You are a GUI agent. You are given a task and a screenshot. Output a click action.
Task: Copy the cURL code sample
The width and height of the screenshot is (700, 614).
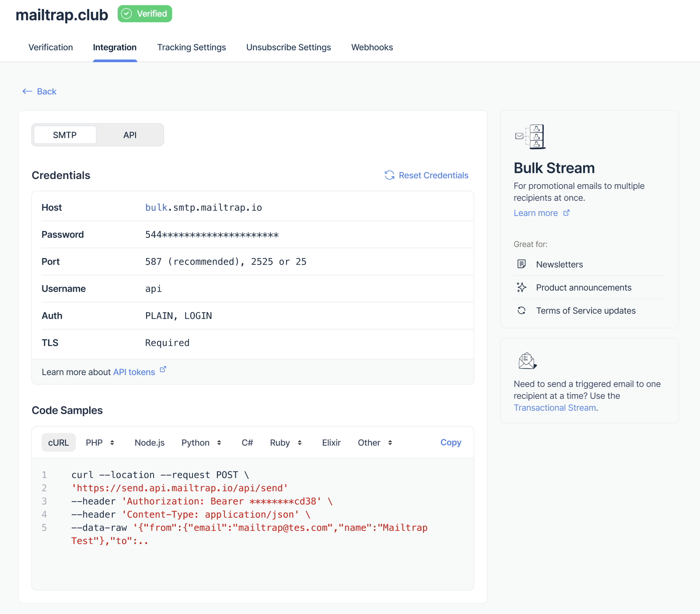click(x=450, y=442)
